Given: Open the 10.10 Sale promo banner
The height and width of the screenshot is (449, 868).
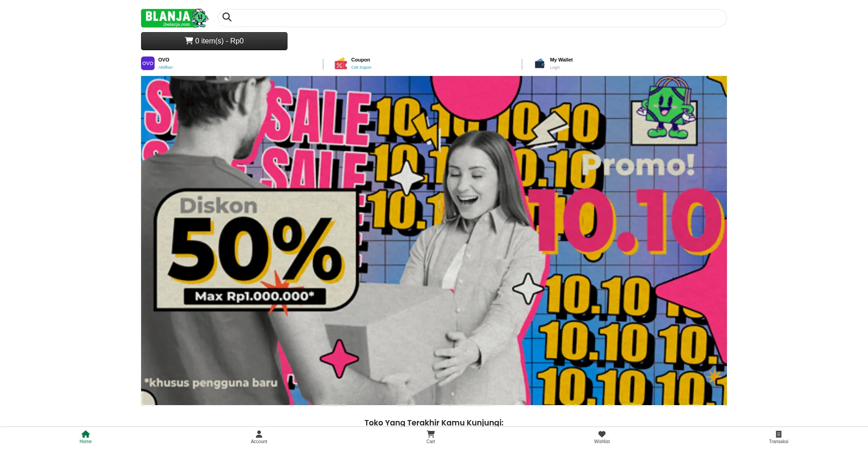Looking at the screenshot, I should (x=434, y=241).
